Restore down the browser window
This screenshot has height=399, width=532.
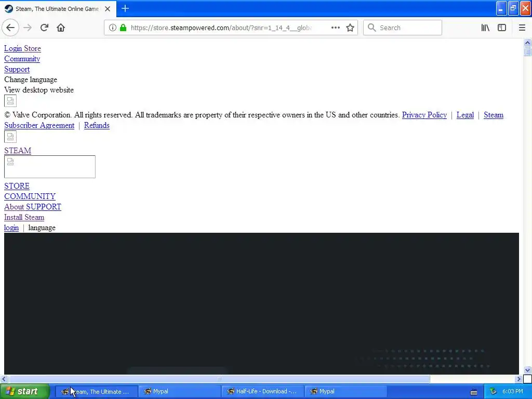pyautogui.click(x=513, y=8)
